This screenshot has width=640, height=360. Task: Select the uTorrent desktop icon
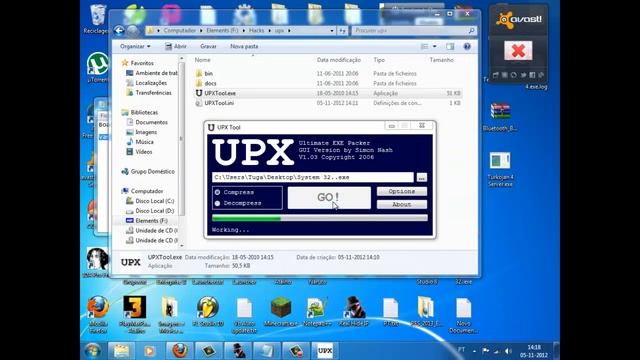[98, 67]
